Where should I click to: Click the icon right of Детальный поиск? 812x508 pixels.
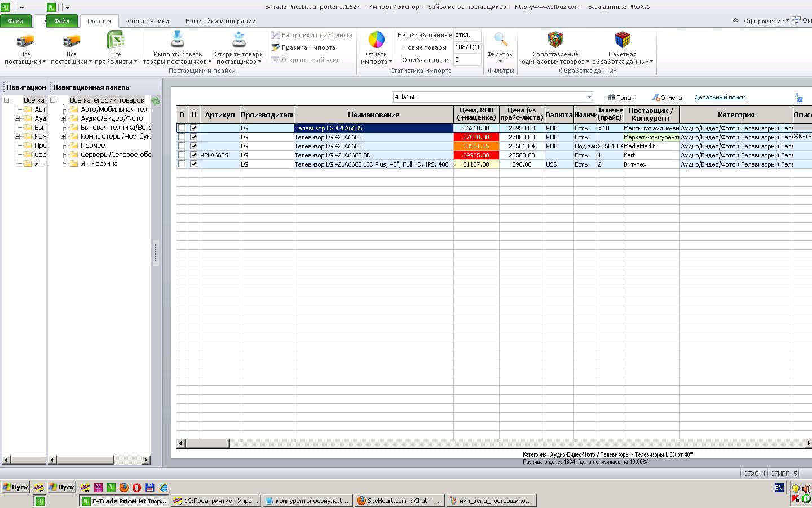798,98
